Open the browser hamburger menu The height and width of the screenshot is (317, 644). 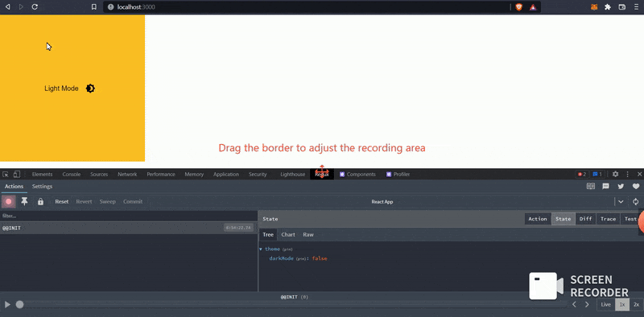point(636,7)
